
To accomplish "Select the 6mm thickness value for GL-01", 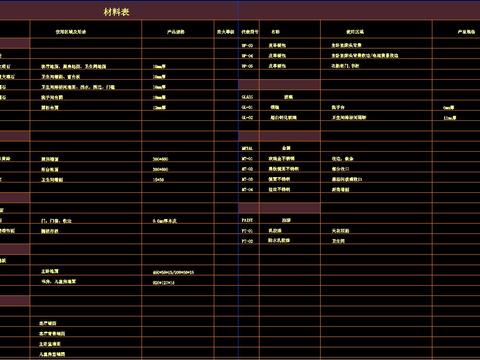I will pos(449,108).
